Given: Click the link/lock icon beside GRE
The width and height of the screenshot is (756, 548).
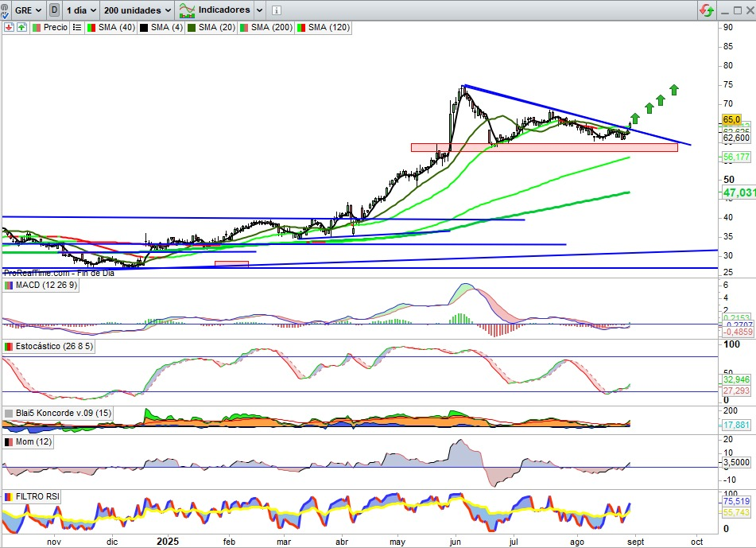Looking at the screenshot, I should [x=4, y=10].
